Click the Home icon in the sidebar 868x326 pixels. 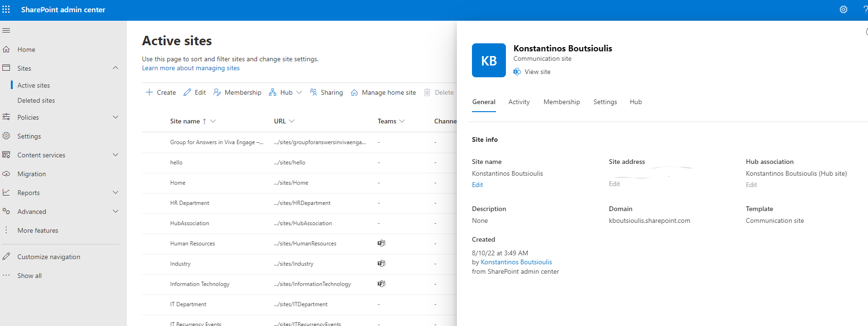[6, 49]
